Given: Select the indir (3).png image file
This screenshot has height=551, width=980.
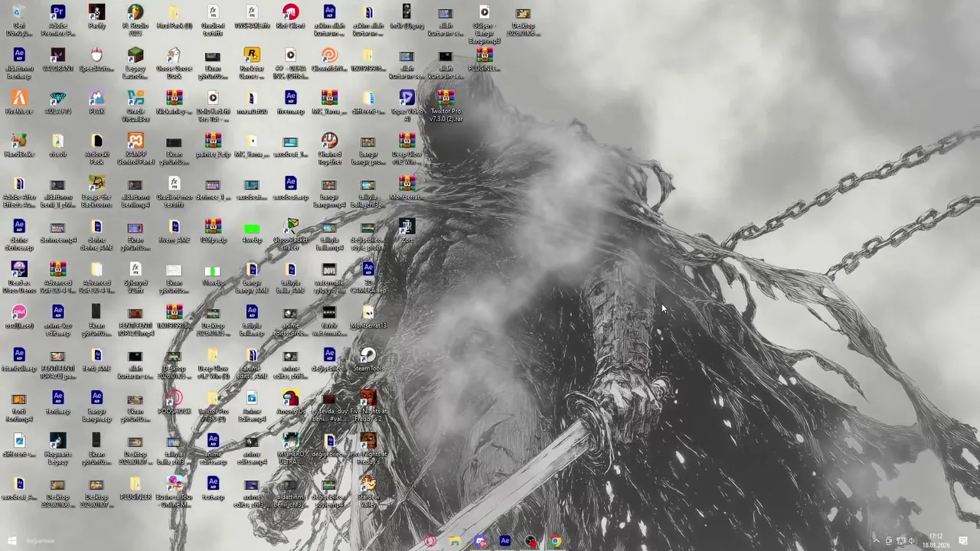Looking at the screenshot, I should pyautogui.click(x=407, y=17).
